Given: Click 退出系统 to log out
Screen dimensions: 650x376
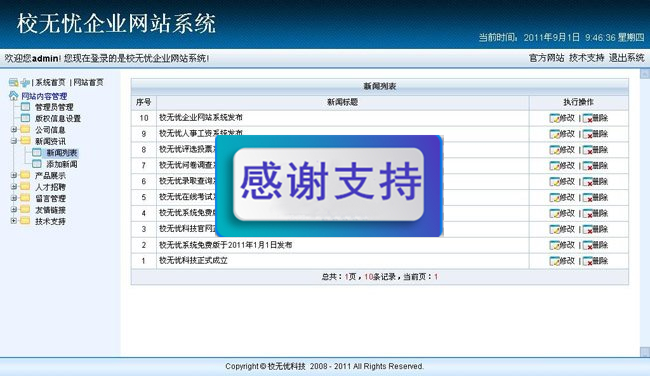Looking at the screenshot, I should point(626,58).
